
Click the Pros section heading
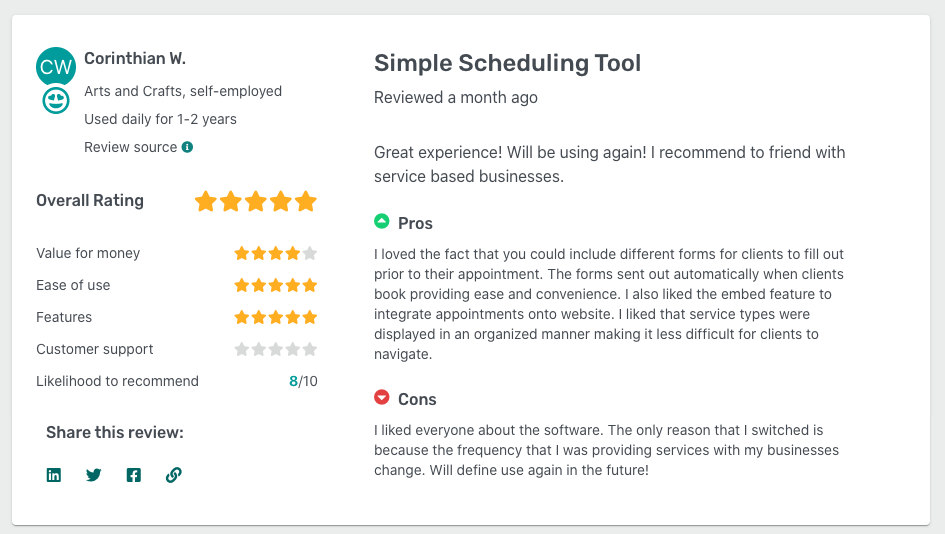coord(415,223)
